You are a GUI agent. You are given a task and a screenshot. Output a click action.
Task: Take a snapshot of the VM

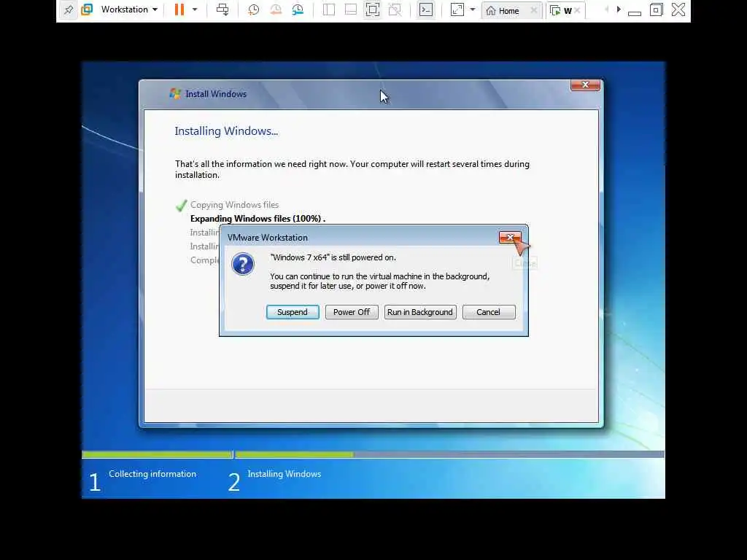(x=253, y=9)
